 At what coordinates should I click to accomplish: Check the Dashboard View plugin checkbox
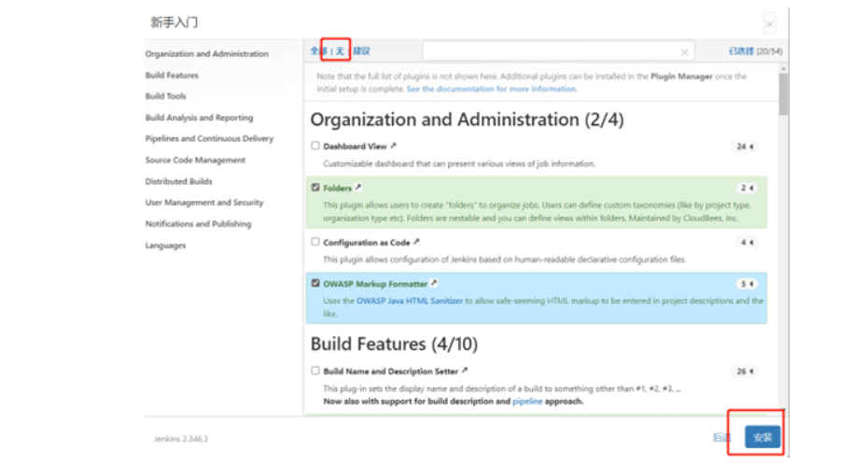tap(315, 146)
